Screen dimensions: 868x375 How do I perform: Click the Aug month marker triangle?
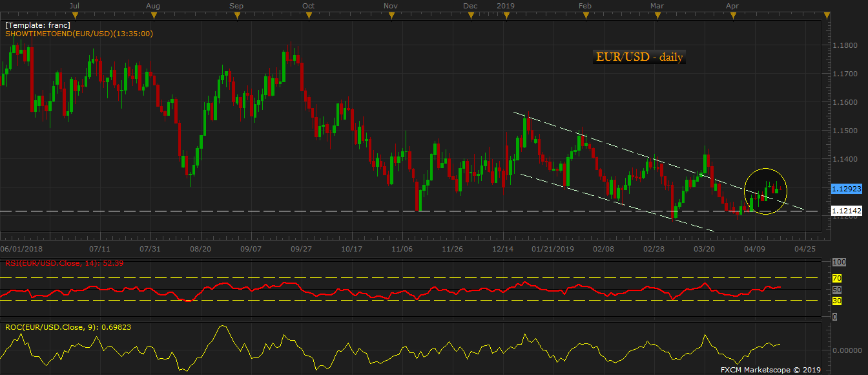point(153,15)
